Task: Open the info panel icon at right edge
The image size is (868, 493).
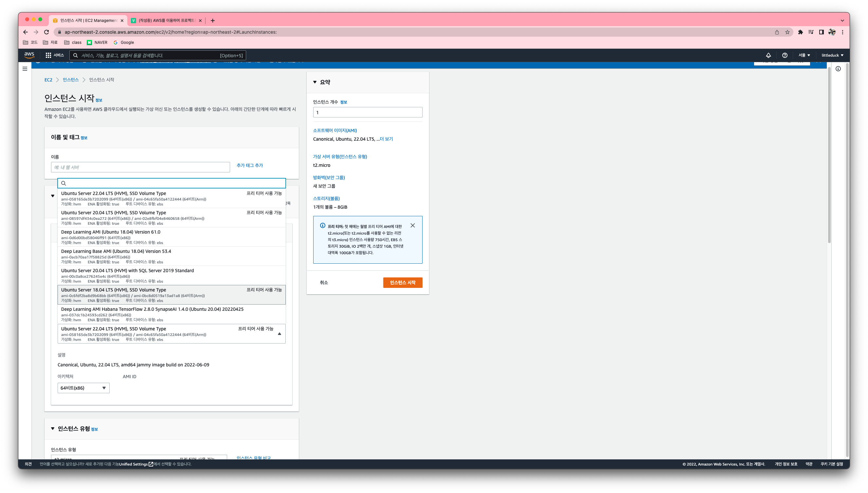Action: [x=838, y=69]
